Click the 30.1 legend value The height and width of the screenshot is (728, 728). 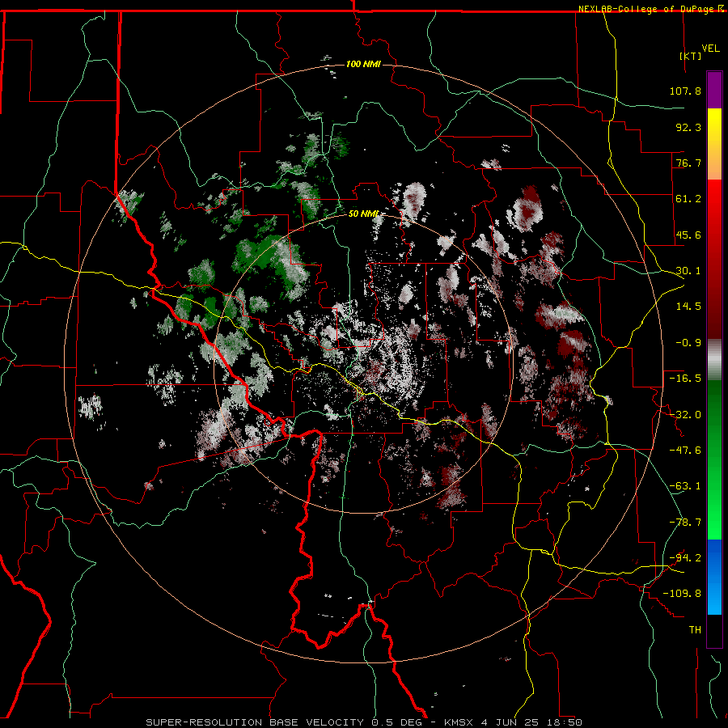tap(688, 271)
